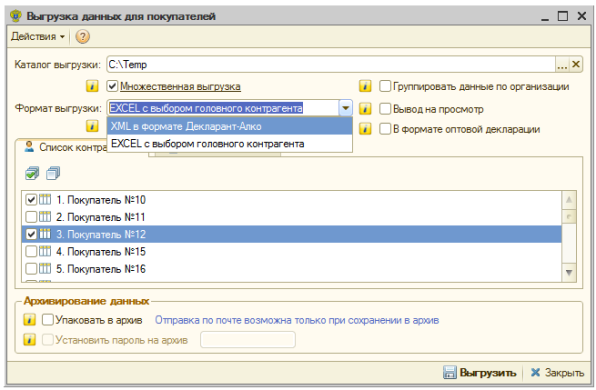596x390 pixels.
Task: Switch to the Список контрагентов tab
Action: [65, 147]
